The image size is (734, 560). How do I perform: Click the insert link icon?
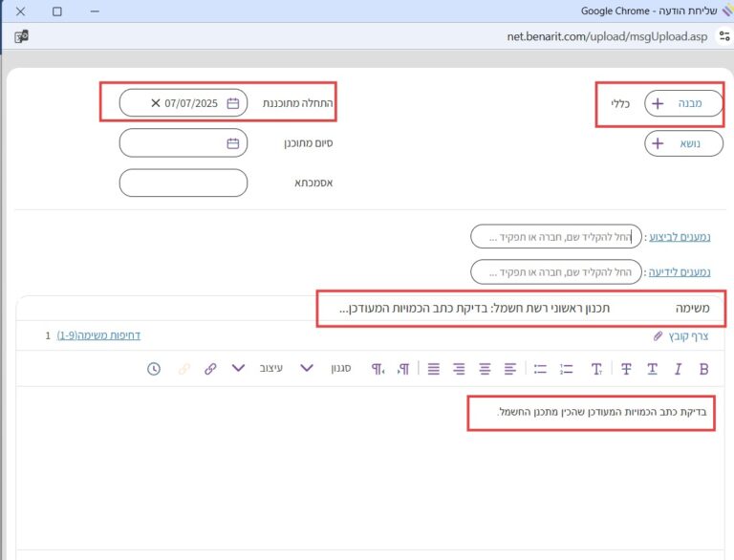tap(210, 369)
